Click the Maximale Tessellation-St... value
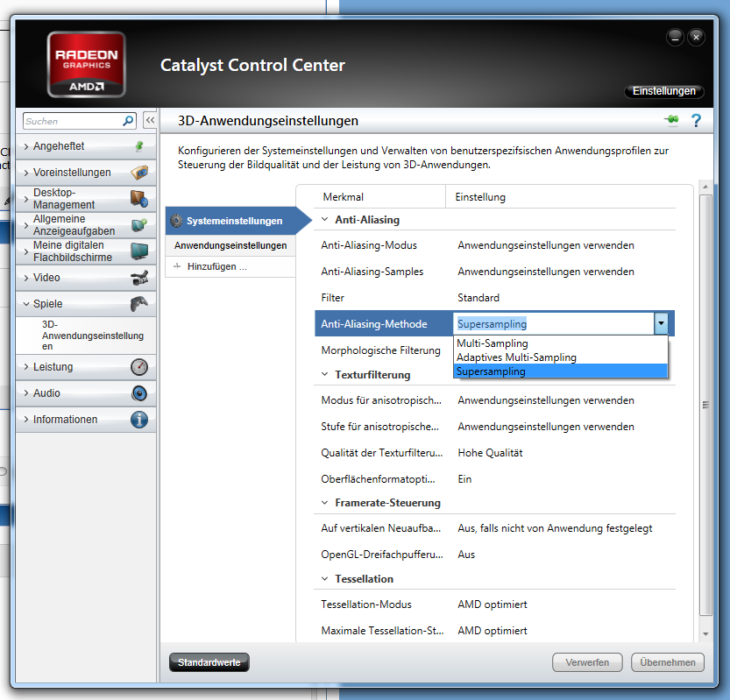730x700 pixels. pyautogui.click(x=493, y=630)
